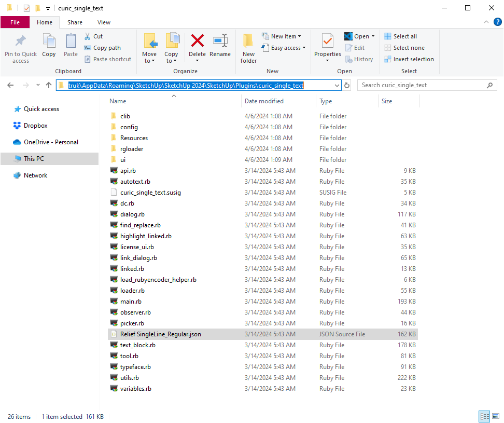
Task: Open Easy access dropdown
Action: pos(284,48)
